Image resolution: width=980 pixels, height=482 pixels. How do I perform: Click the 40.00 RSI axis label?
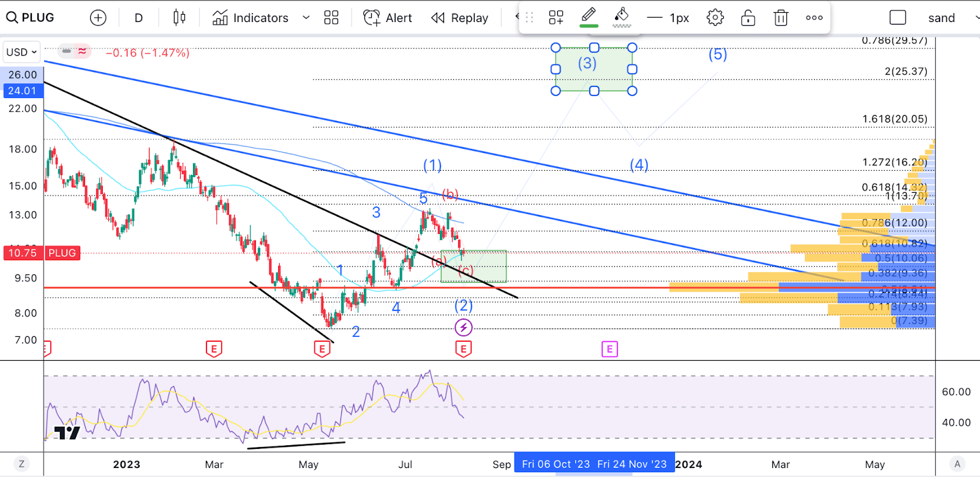[x=956, y=423]
